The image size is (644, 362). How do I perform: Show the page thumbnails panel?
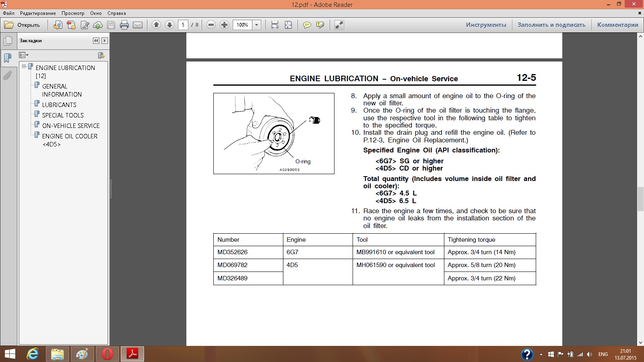point(8,41)
